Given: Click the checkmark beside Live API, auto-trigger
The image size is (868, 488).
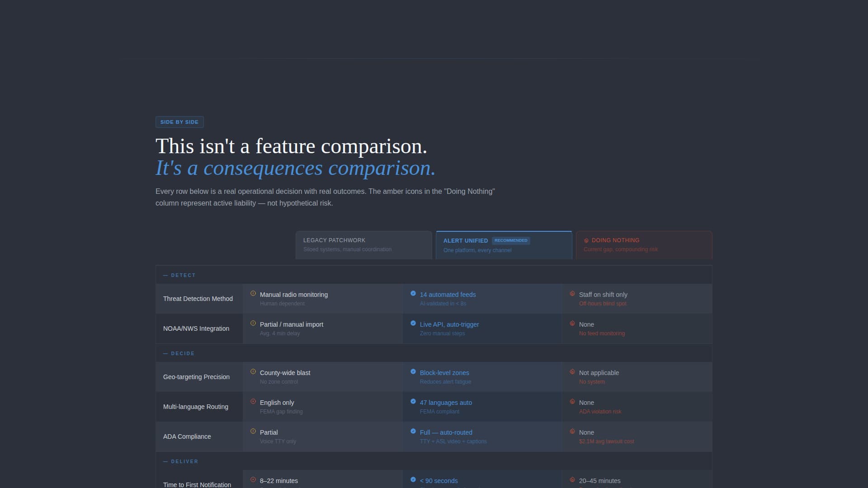Looking at the screenshot, I should (x=413, y=323).
